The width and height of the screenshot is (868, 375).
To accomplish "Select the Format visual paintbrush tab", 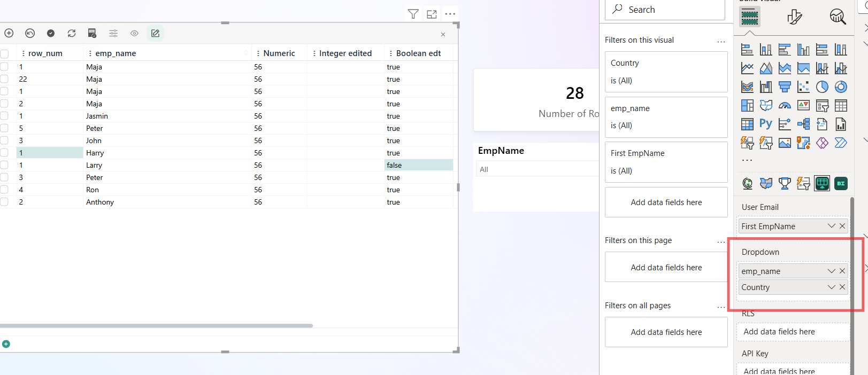I will pos(794,17).
